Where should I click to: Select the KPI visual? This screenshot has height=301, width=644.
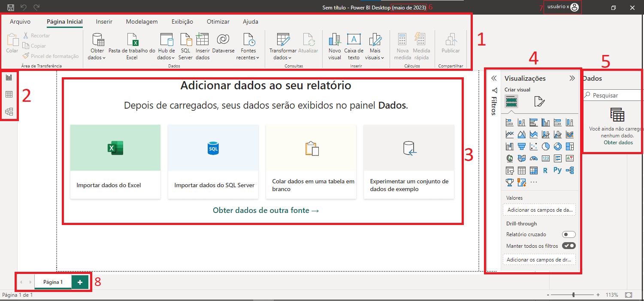click(x=569, y=158)
